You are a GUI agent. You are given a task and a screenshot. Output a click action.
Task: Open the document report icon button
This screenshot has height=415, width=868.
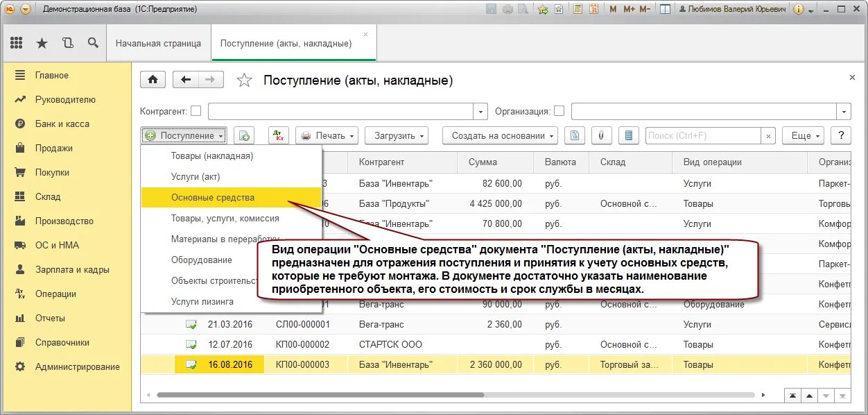coord(574,135)
